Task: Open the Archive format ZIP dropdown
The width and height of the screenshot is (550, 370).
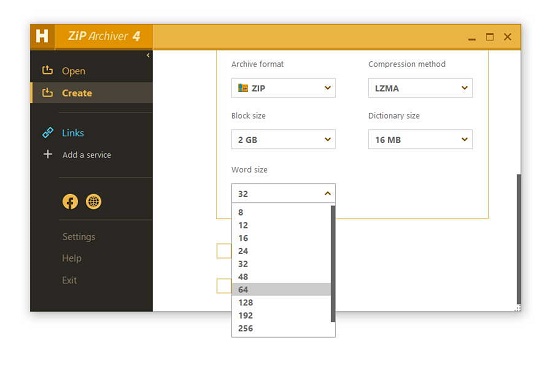Action: [x=283, y=88]
